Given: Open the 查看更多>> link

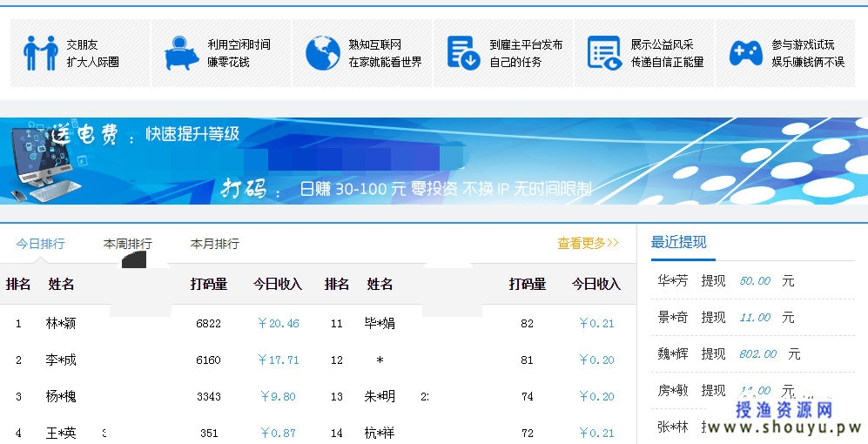Looking at the screenshot, I should (588, 244).
